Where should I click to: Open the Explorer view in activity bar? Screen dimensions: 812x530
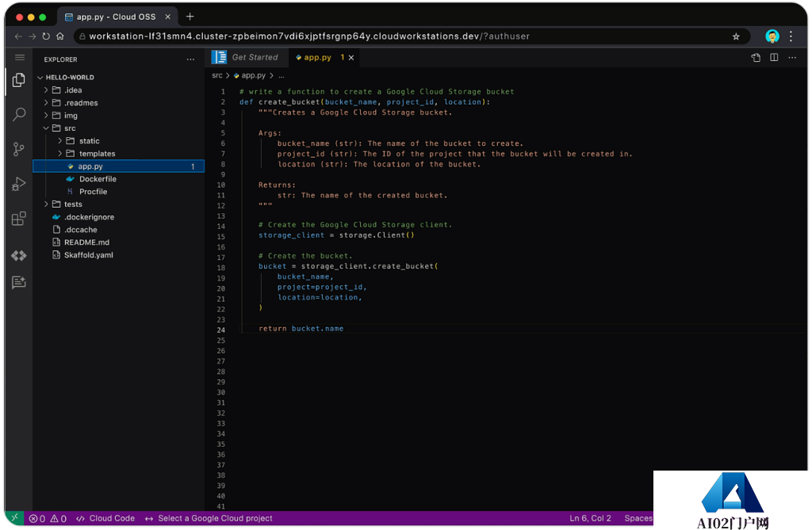click(18, 80)
